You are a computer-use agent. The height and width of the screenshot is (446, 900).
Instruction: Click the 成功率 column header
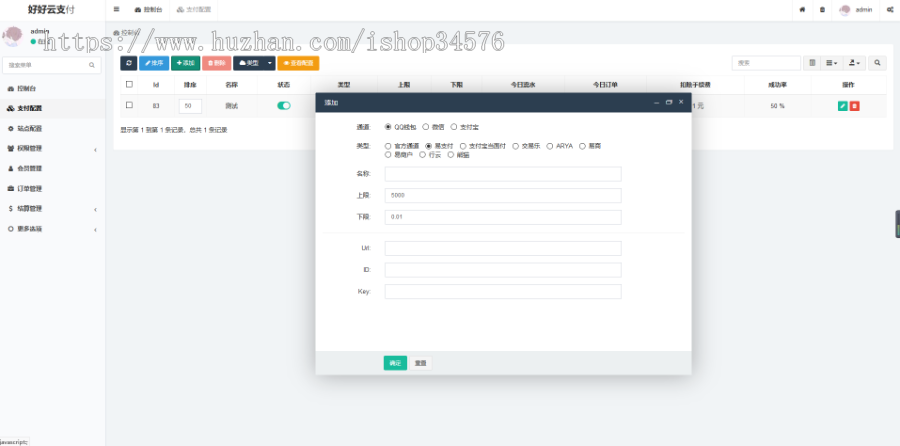[777, 85]
